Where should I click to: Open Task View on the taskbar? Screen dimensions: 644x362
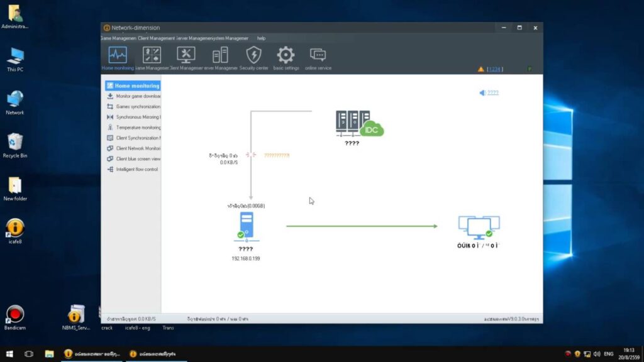pyautogui.click(x=29, y=354)
